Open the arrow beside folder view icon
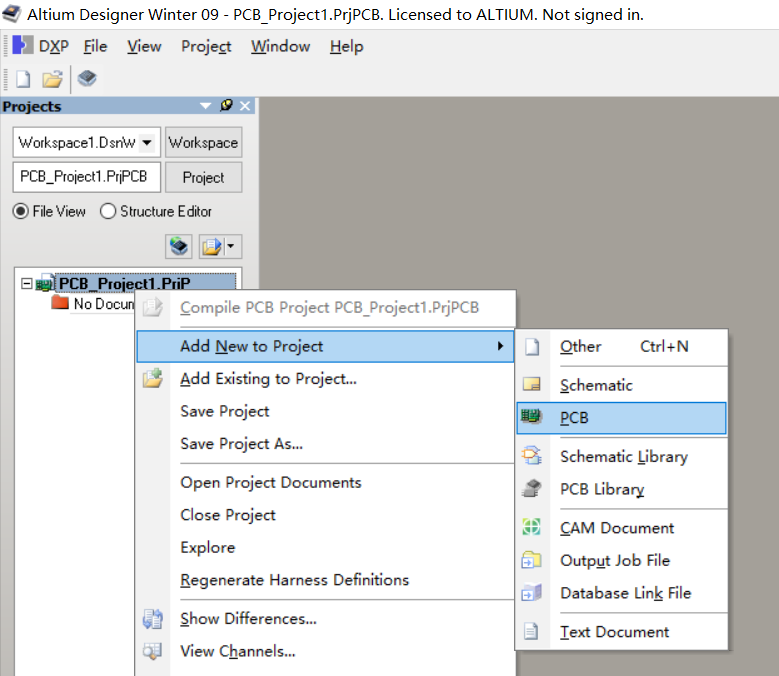 [231, 245]
